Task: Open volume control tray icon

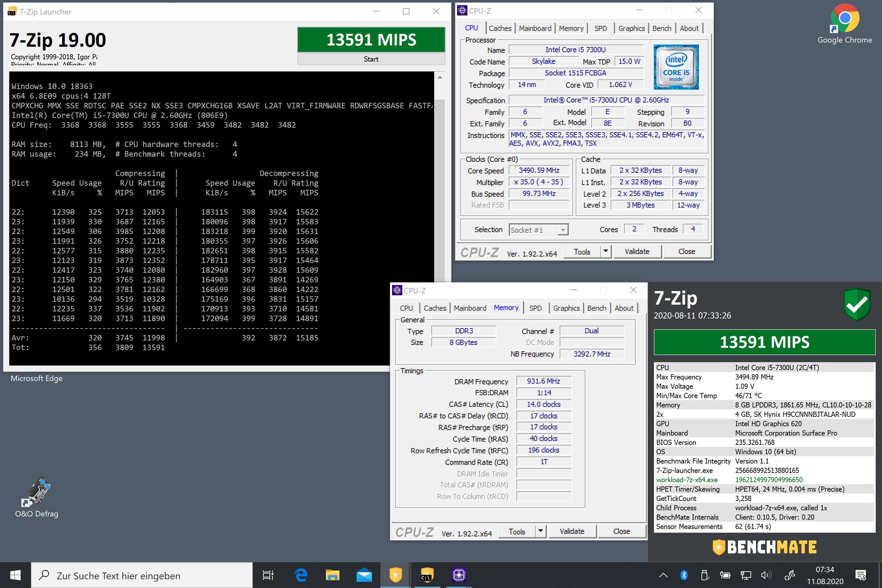Action: [766, 575]
